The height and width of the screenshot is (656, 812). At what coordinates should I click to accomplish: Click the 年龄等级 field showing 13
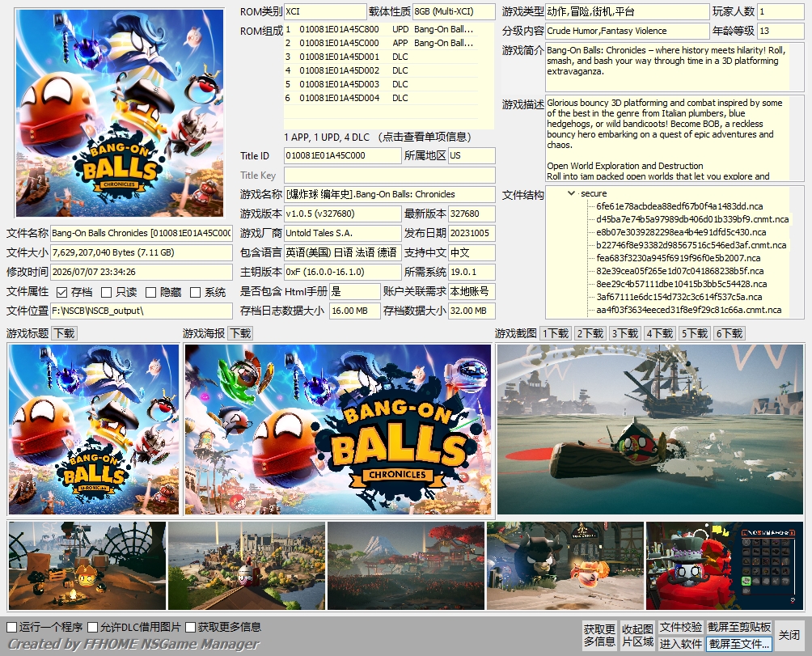[x=780, y=31]
